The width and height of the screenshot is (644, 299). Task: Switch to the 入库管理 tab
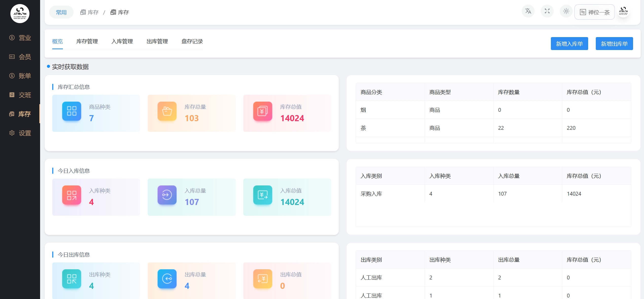coord(122,41)
